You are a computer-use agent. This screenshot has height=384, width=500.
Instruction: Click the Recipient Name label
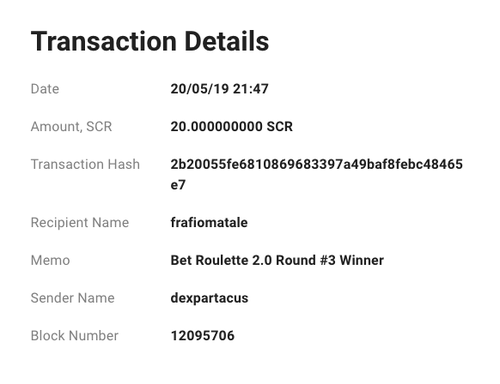80,222
